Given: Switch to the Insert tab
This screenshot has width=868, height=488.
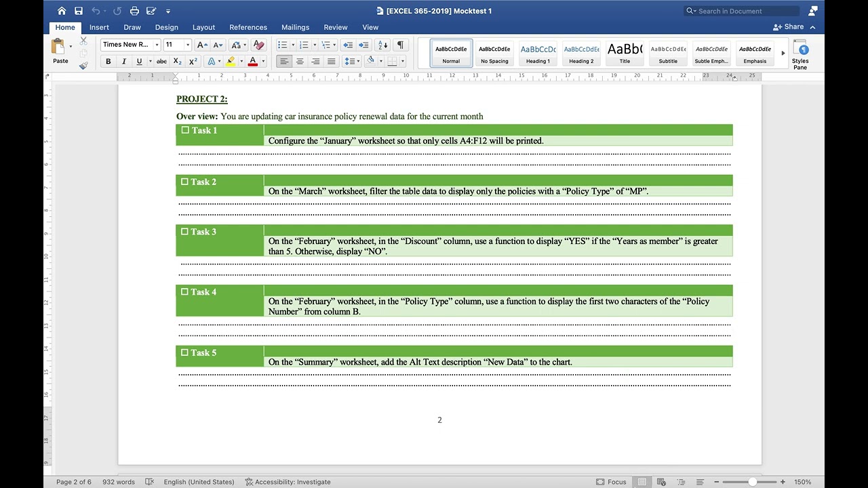Looking at the screenshot, I should (99, 27).
